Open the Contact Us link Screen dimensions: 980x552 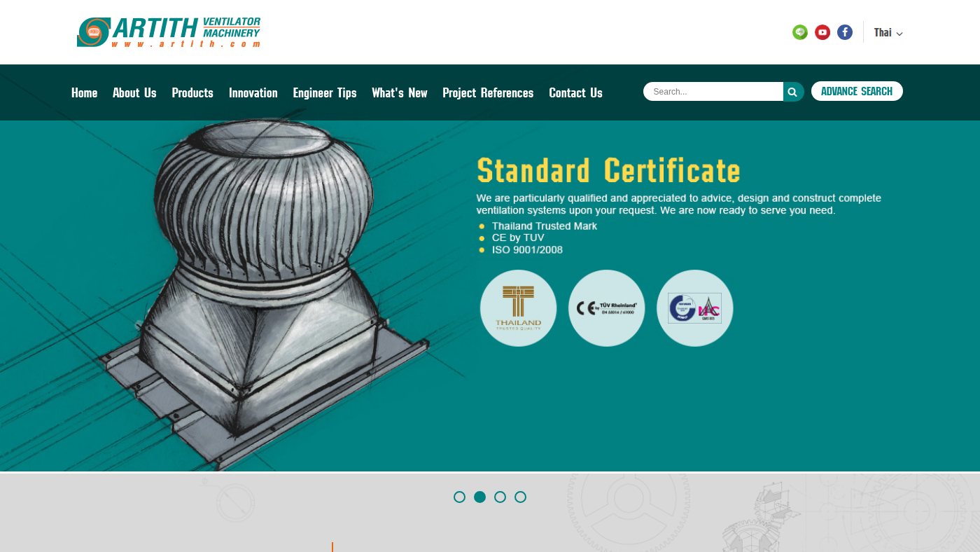[x=575, y=92]
